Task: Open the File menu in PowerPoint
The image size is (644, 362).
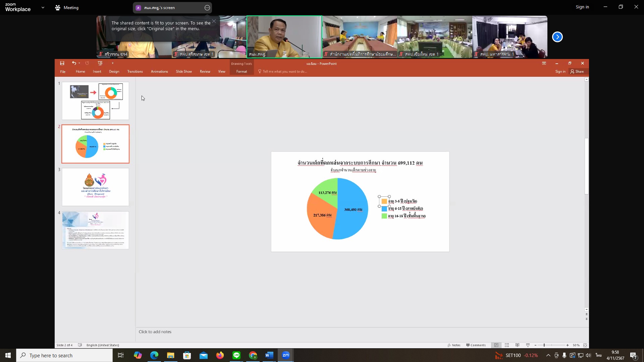Action: pyautogui.click(x=63, y=71)
